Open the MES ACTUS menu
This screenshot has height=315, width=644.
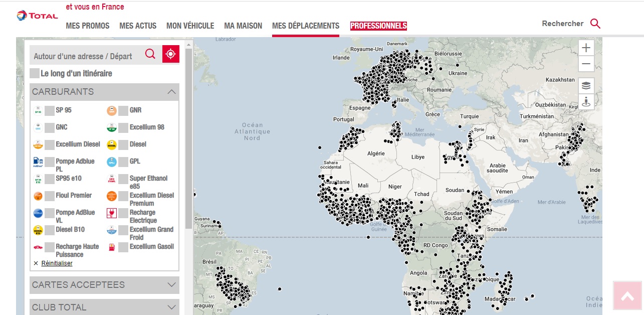tap(138, 26)
